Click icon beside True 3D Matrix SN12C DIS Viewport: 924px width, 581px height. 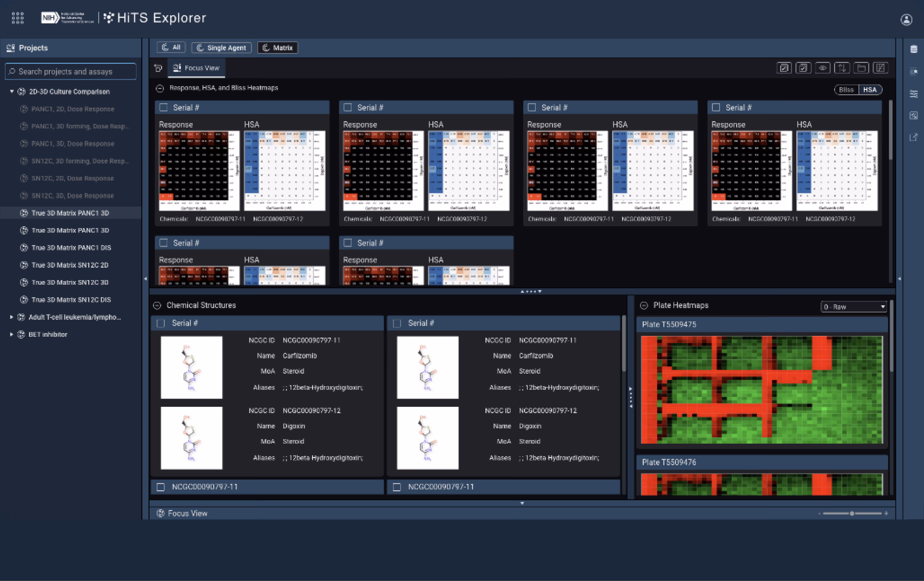[24, 299]
